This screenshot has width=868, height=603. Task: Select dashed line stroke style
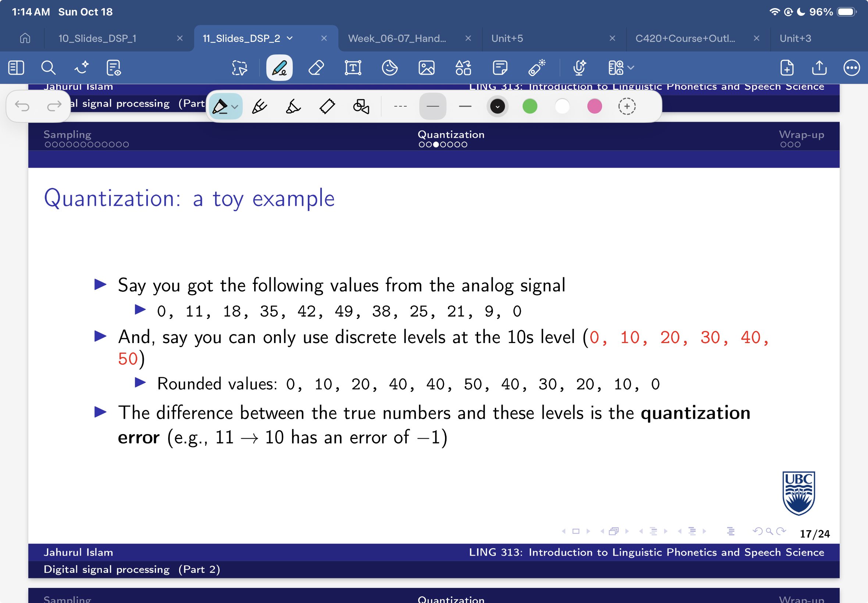(x=401, y=107)
